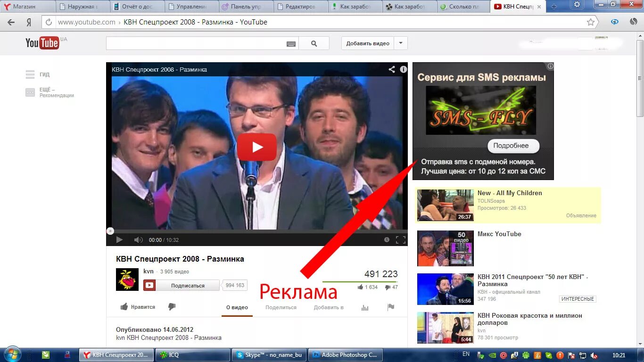Screen dimensions: 644x362
Task: Open Adobe Photoshop from the taskbar
Action: click(x=346, y=355)
